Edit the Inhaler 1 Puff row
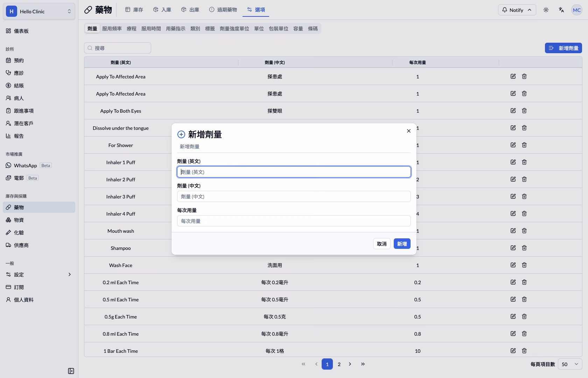 (x=513, y=162)
